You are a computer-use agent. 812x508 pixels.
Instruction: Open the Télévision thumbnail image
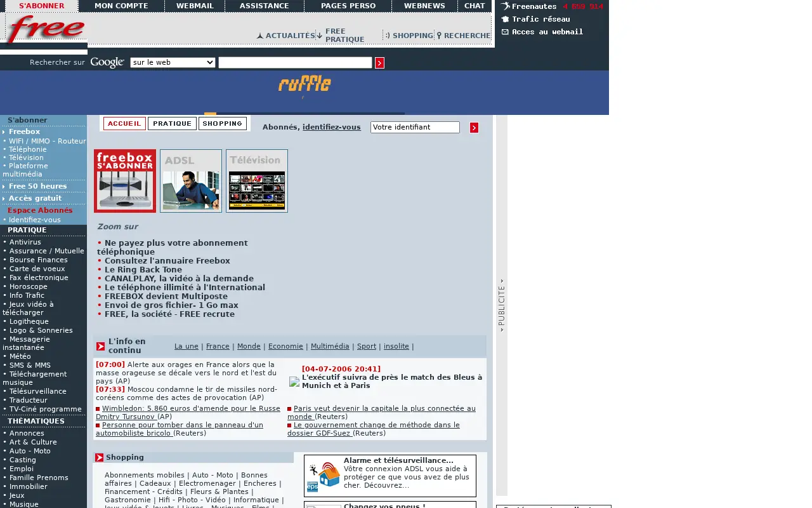coord(257,181)
